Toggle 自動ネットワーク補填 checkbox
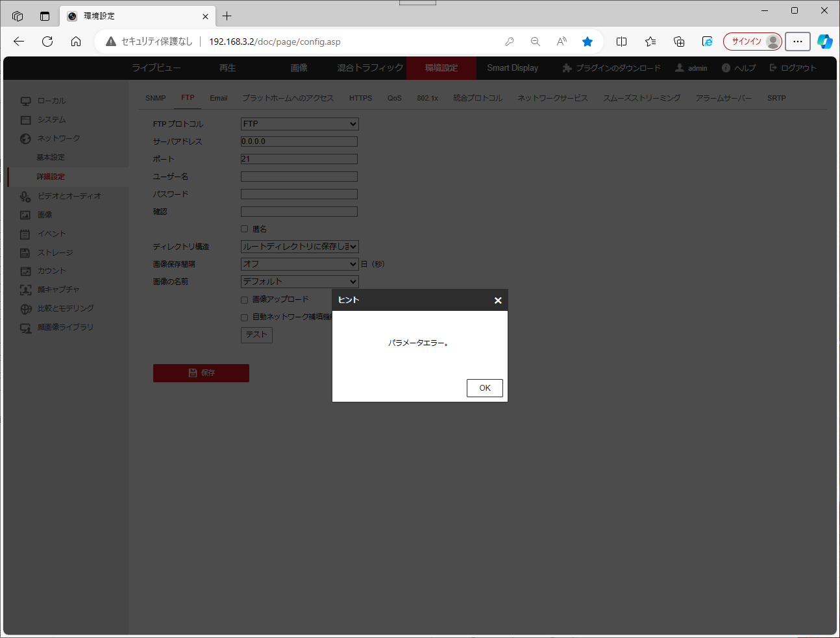The width and height of the screenshot is (840, 638). point(245,317)
